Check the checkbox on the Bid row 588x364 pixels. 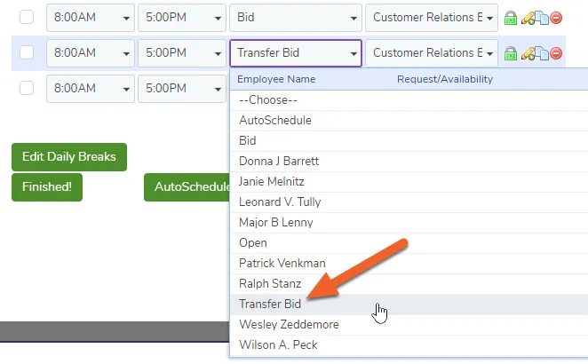27,17
